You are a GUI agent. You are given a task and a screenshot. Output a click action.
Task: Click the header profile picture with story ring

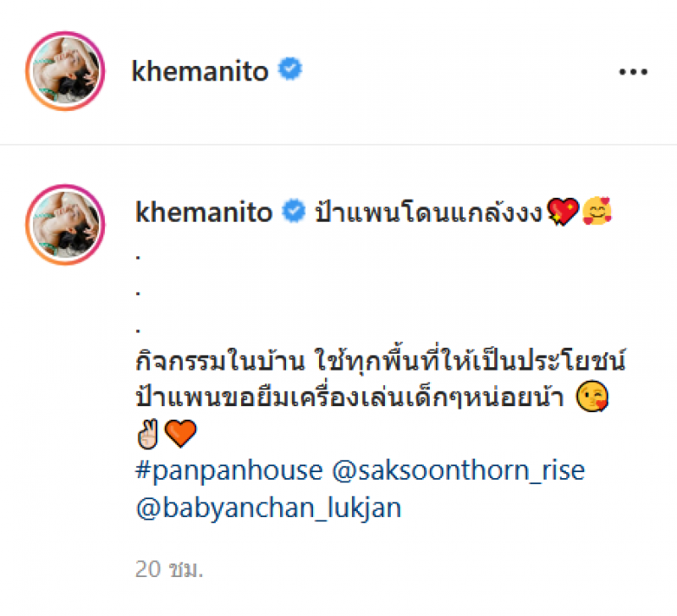pos(65,71)
